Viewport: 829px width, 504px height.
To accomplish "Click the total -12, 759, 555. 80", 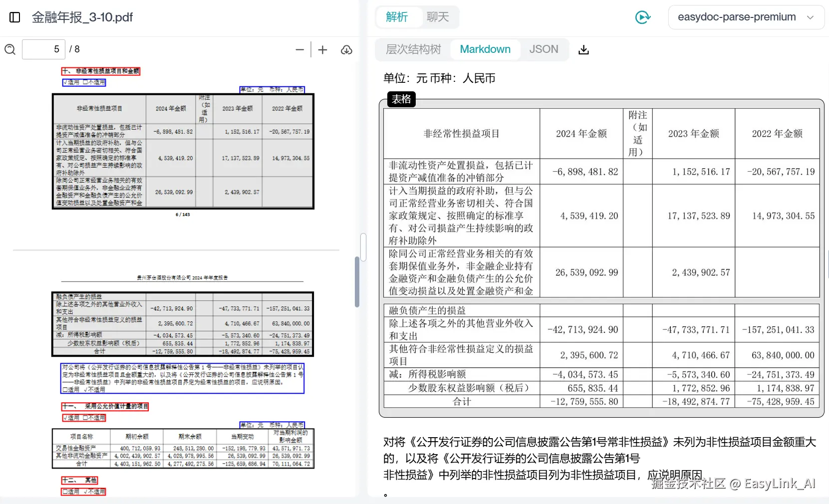I will [584, 402].
